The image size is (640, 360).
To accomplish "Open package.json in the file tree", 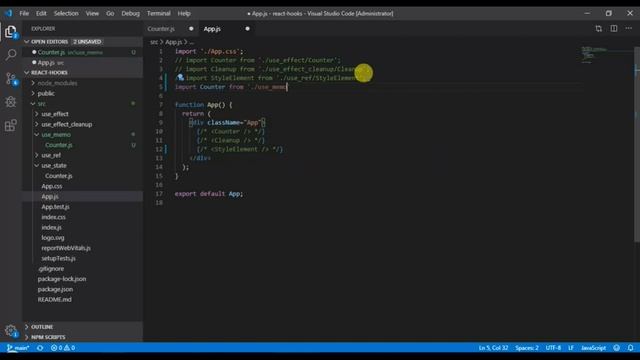I will point(55,289).
